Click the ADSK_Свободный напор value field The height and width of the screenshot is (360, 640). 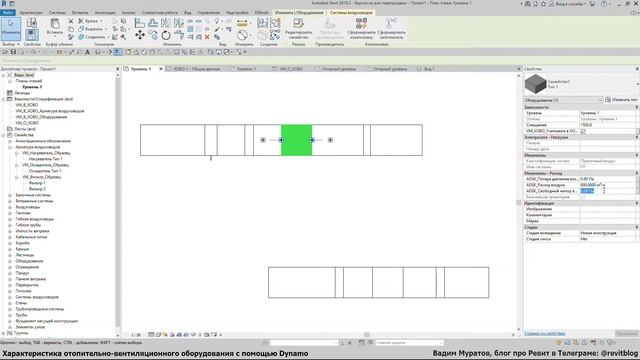click(608, 191)
